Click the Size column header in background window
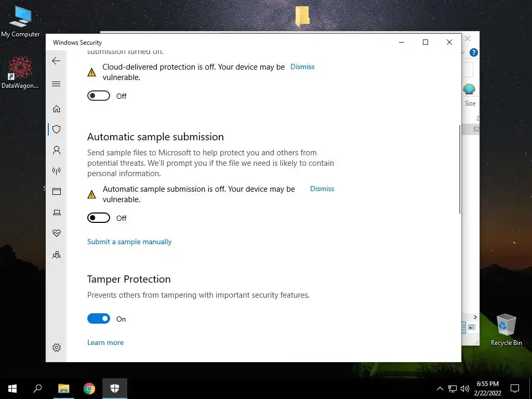This screenshot has height=399, width=532. tap(470, 103)
